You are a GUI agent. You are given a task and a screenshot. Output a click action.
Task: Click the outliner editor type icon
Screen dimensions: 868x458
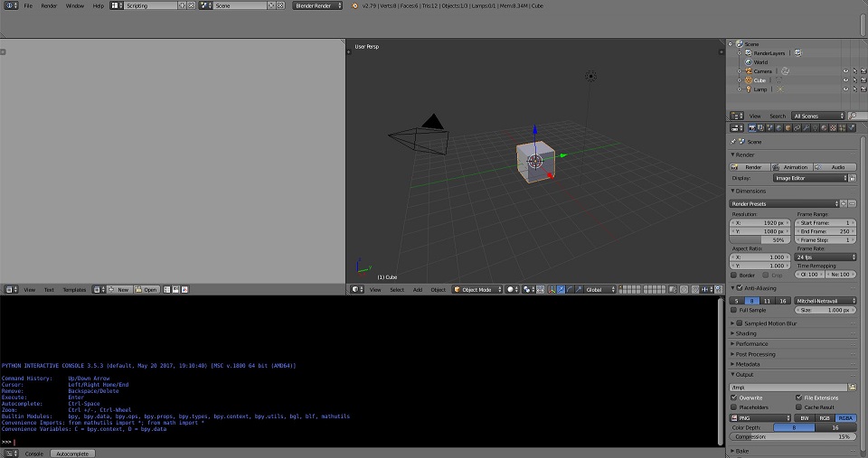[x=736, y=116]
